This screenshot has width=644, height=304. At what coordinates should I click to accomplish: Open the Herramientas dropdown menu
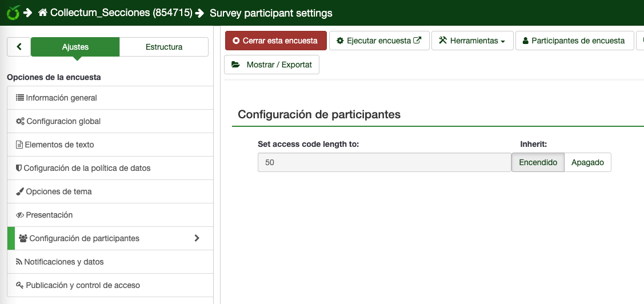click(x=472, y=41)
